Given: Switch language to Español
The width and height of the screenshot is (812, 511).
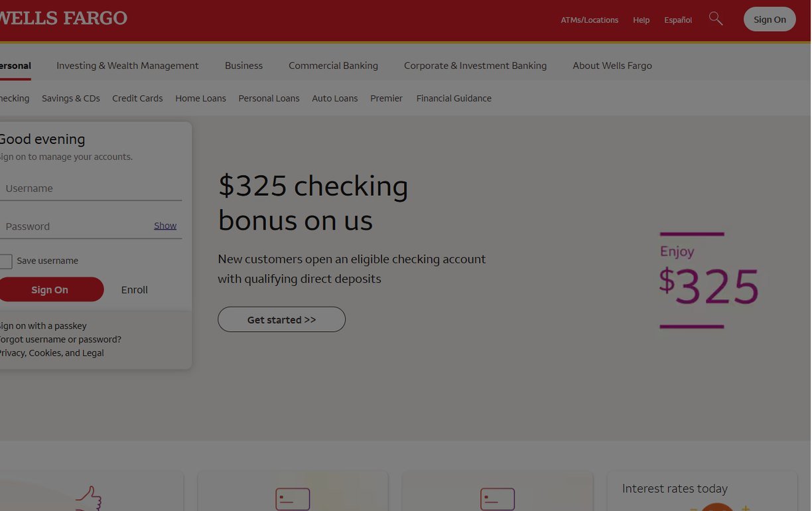Looking at the screenshot, I should click(678, 20).
